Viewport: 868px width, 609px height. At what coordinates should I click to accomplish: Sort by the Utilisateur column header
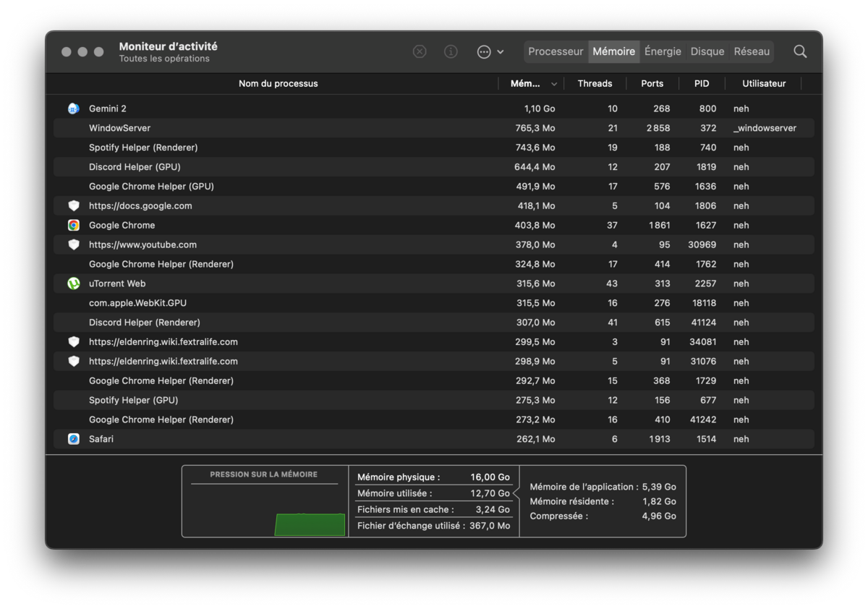coord(764,84)
